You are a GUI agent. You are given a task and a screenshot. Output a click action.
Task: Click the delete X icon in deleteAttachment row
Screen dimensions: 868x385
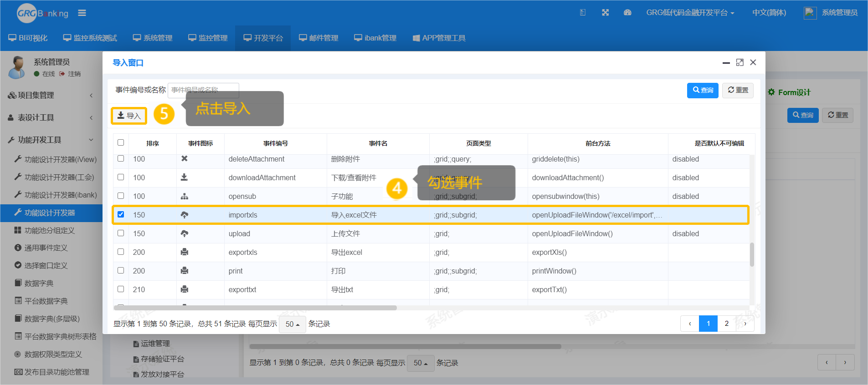click(x=185, y=159)
